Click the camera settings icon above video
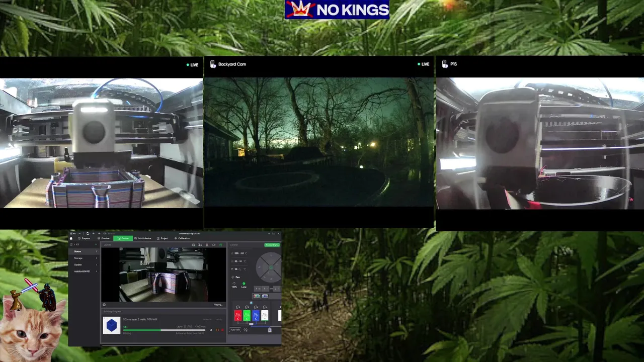 (x=214, y=245)
